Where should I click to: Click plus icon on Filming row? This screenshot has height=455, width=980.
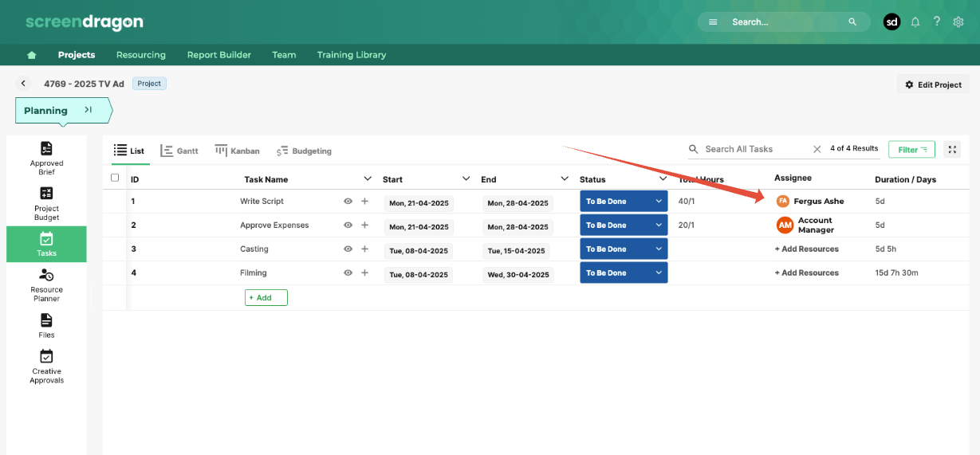coord(364,273)
